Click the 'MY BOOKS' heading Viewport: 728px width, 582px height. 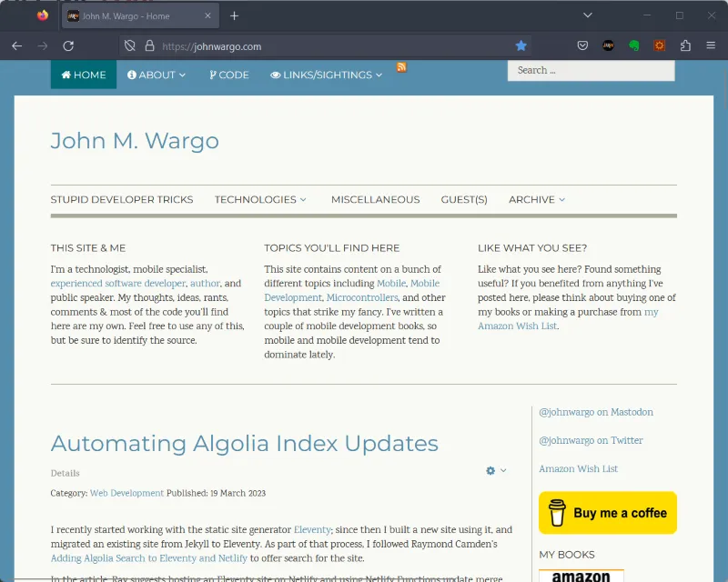[566, 555]
